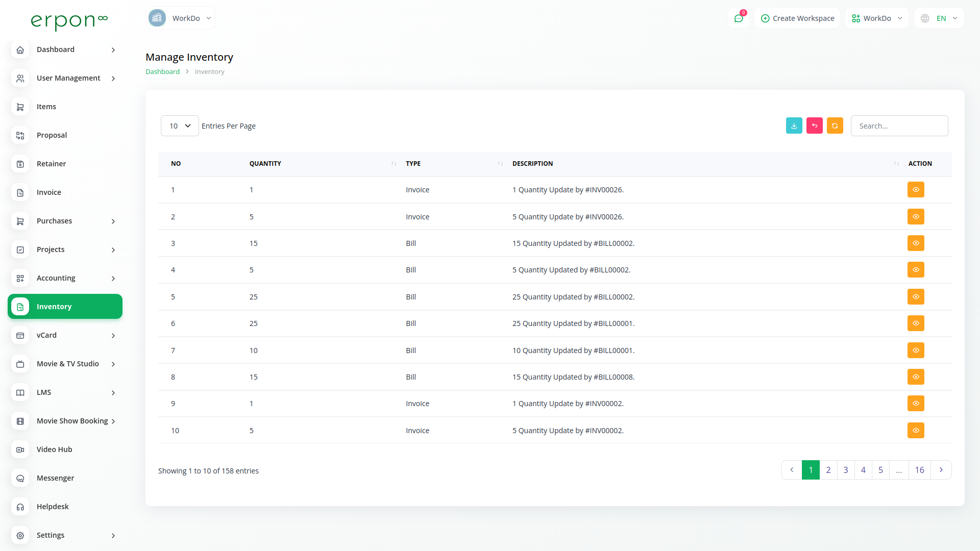This screenshot has width=980, height=551.
Task: View row 10 entry for 5 quantity #INV00002
Action: coord(916,431)
